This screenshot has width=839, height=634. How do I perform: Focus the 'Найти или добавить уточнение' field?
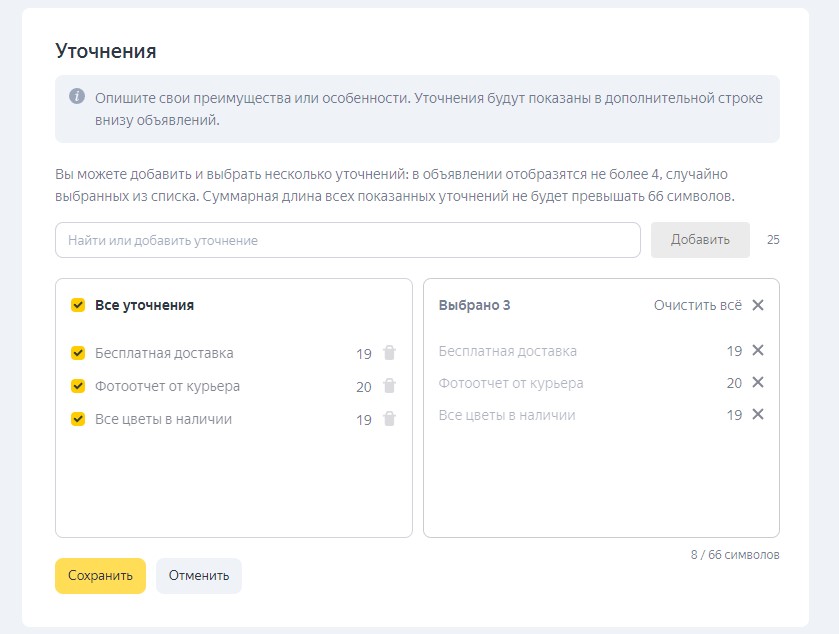pyautogui.click(x=347, y=240)
